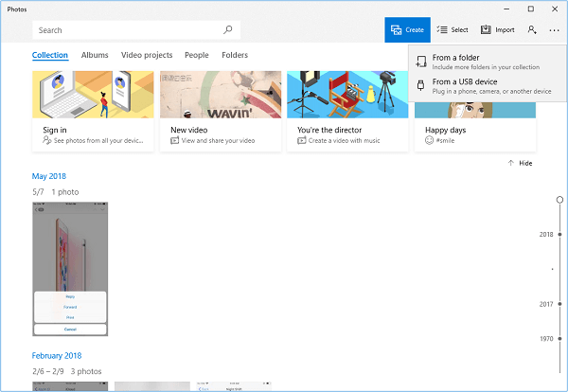Open the Video projects tab
The height and width of the screenshot is (392, 568).
[x=146, y=56]
